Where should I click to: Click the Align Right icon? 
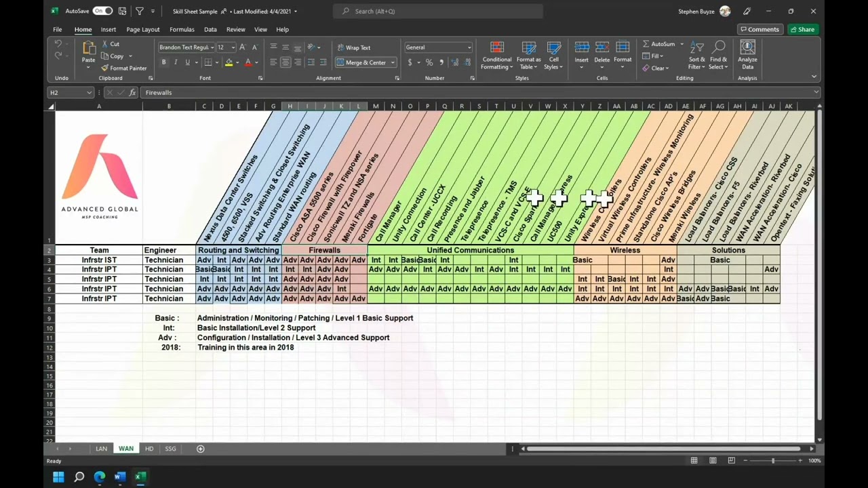298,62
